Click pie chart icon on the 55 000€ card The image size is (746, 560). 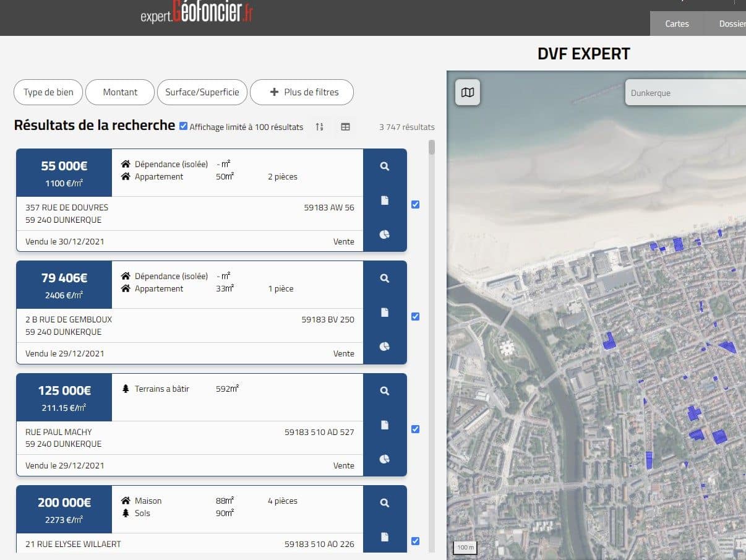pyautogui.click(x=384, y=235)
